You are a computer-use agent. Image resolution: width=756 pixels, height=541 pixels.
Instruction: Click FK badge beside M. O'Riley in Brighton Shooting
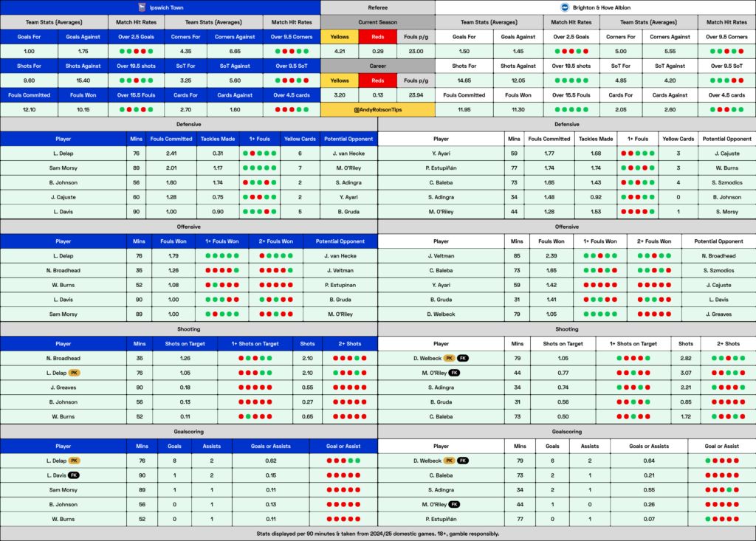pyautogui.click(x=454, y=373)
